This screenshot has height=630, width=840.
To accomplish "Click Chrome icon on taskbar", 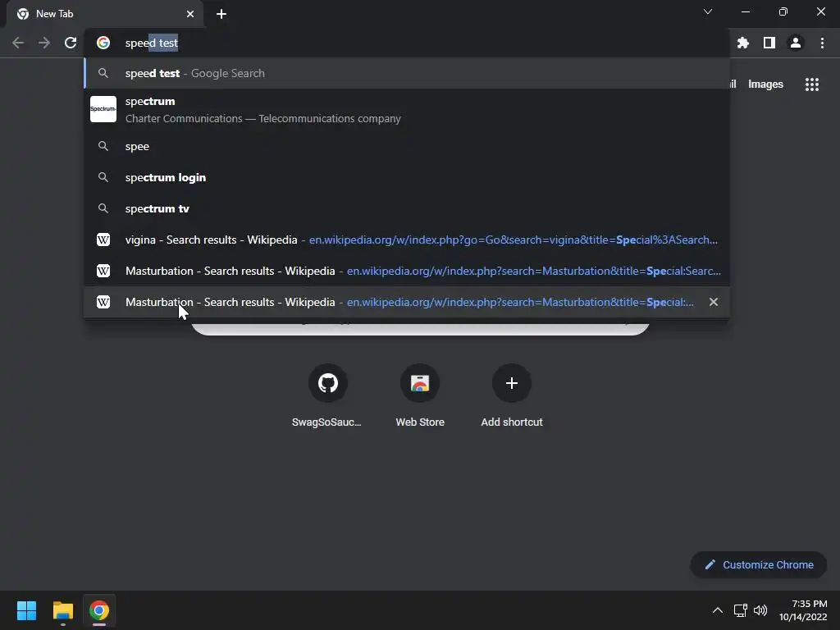I will click(x=99, y=610).
